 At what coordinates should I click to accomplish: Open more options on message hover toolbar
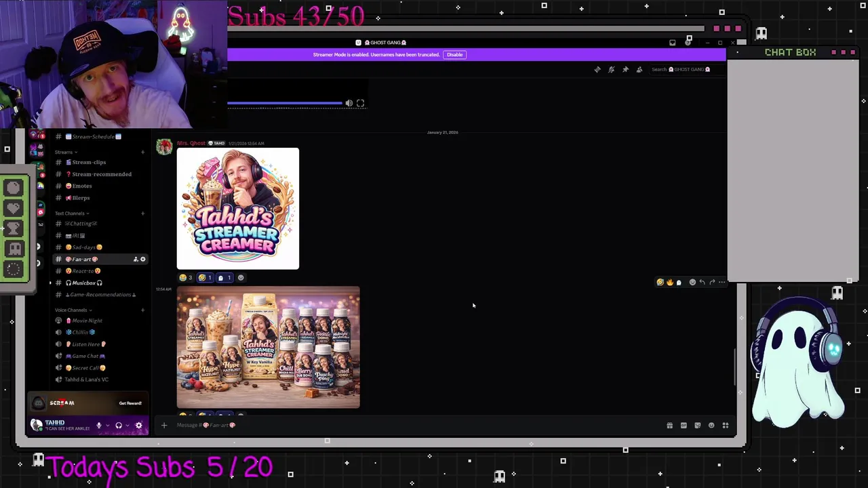pos(722,282)
